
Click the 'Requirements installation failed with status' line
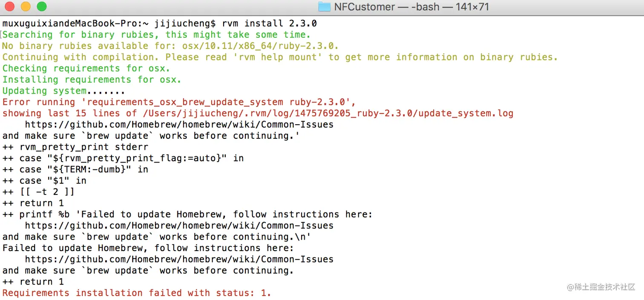click(x=137, y=293)
